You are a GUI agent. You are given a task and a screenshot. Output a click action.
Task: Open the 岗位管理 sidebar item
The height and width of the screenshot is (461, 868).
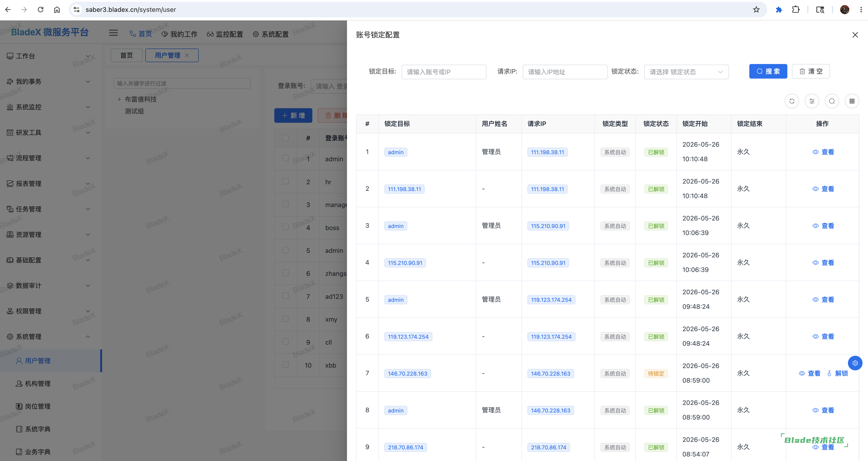[x=51, y=406]
